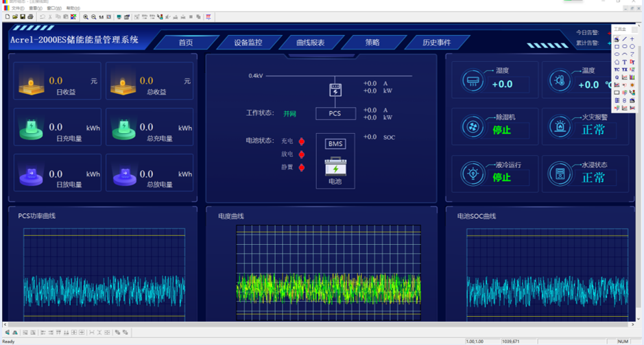Screen dimensions: 644x345
Task: Click the 除湿机 fan icon
Action: point(473,127)
